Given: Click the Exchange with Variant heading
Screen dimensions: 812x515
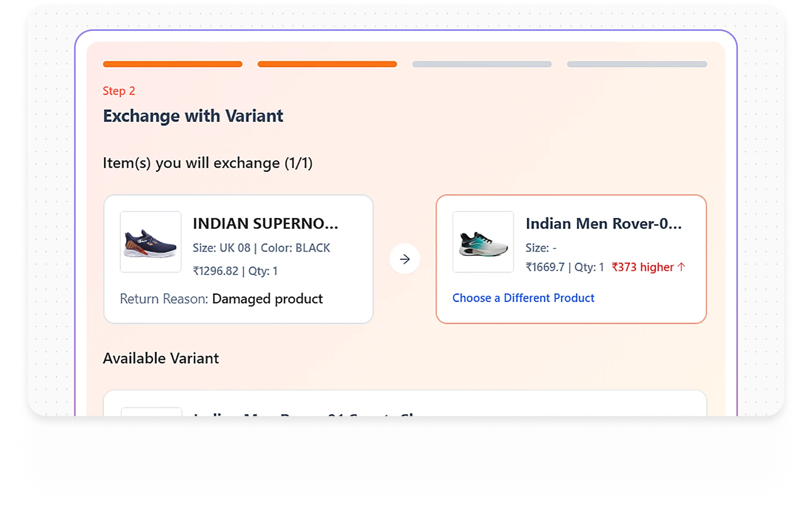Looking at the screenshot, I should 193,116.
